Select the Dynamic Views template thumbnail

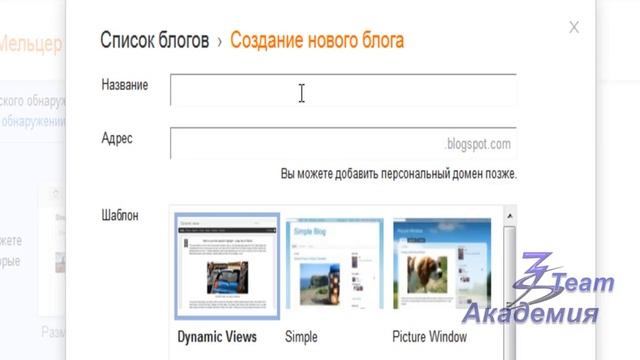(x=227, y=266)
